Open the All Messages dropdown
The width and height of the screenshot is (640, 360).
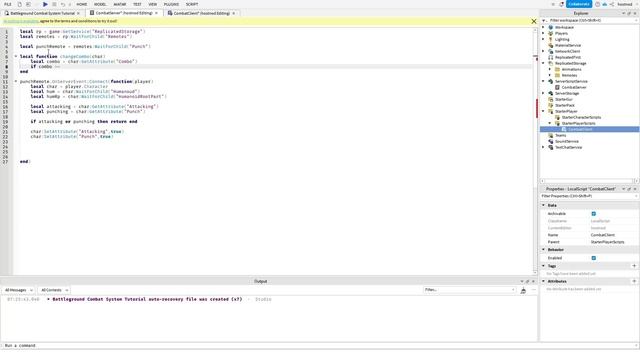tap(18, 290)
